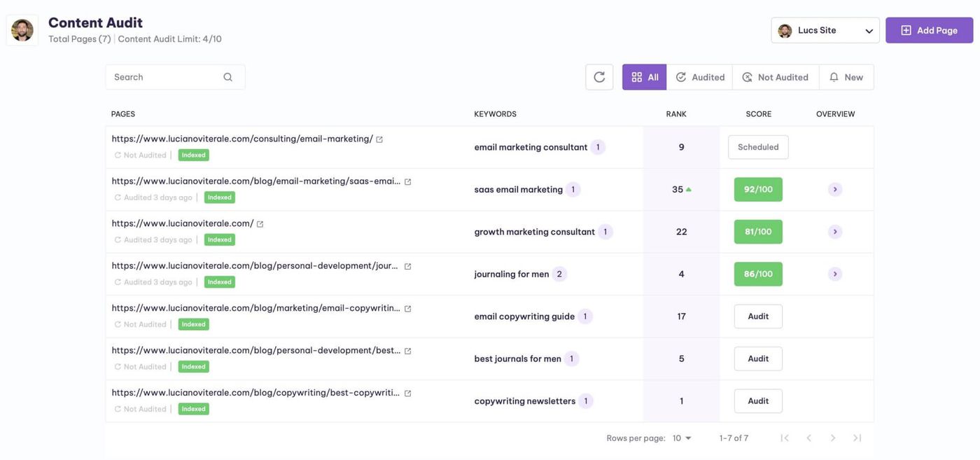Click Audit button for best journals for men
This screenshot has width=980, height=460.
click(x=758, y=359)
